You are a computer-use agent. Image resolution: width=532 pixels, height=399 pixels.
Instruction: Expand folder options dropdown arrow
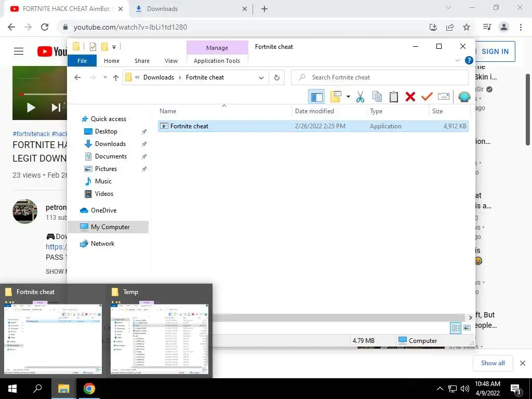click(348, 97)
